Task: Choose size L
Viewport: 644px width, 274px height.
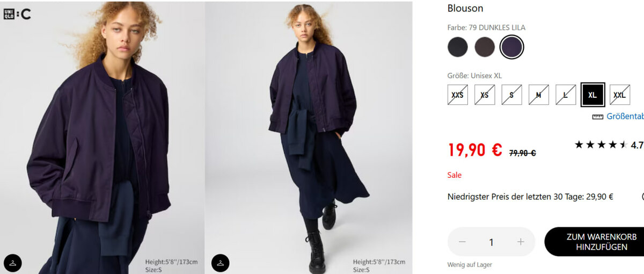Action: point(566,95)
